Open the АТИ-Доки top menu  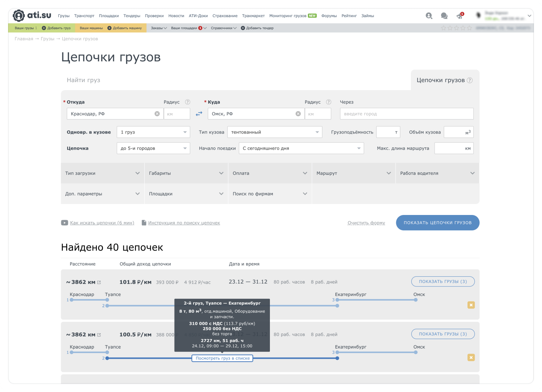click(x=198, y=16)
